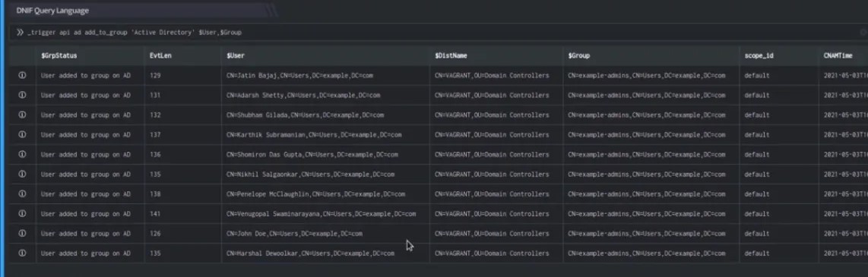Click EvtLen 135 in Harshal Dewoolkar row
Image resolution: width=868 pixels, height=277 pixels.
155,253
